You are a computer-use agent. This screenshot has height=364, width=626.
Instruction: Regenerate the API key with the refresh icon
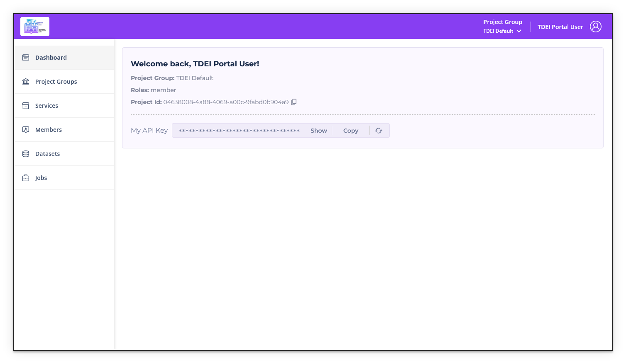378,130
